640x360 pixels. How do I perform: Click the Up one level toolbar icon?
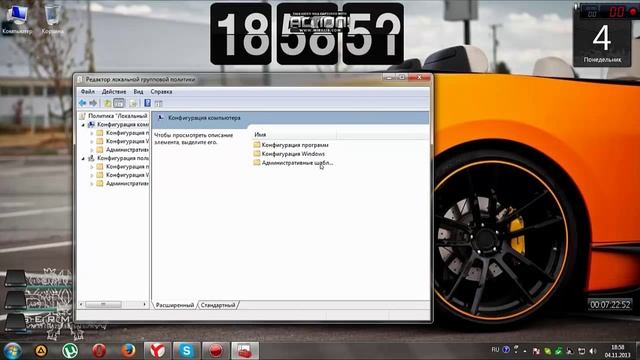click(107, 103)
